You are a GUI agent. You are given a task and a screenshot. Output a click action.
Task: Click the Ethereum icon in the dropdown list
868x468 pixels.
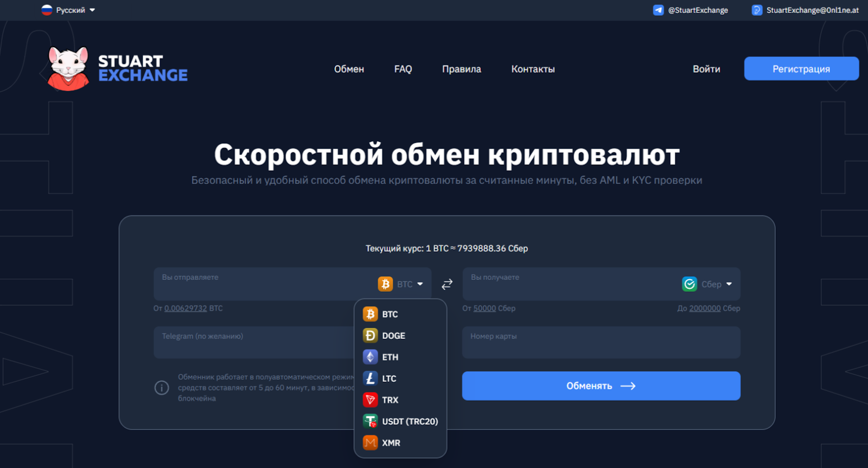click(371, 357)
